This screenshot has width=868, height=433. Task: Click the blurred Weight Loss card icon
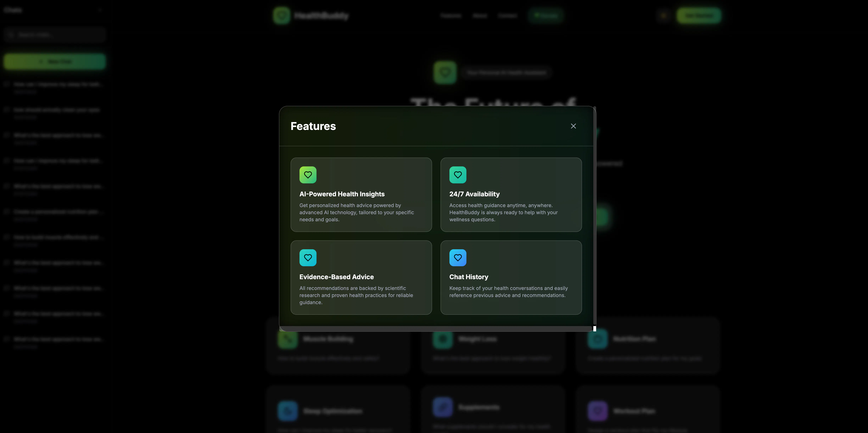(x=443, y=339)
